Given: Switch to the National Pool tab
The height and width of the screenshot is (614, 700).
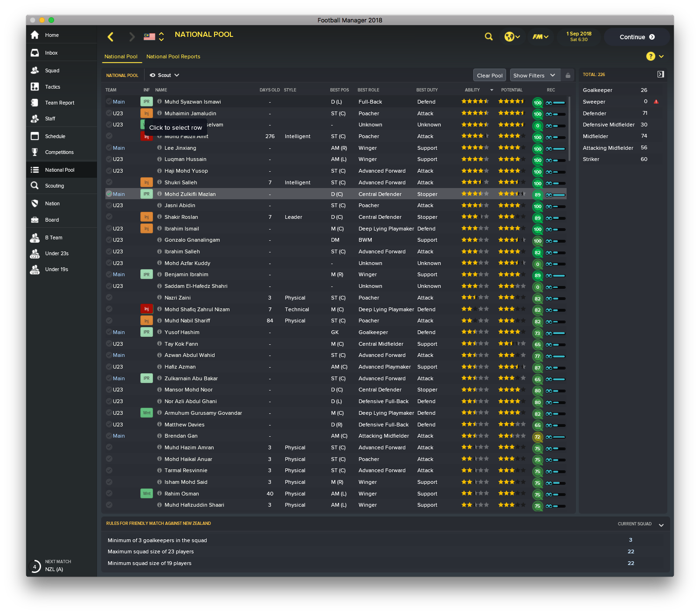Looking at the screenshot, I should (x=121, y=56).
